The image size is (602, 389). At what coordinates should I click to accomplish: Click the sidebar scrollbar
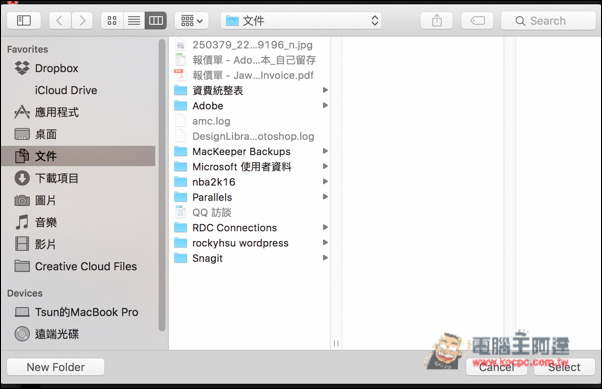(x=162, y=184)
